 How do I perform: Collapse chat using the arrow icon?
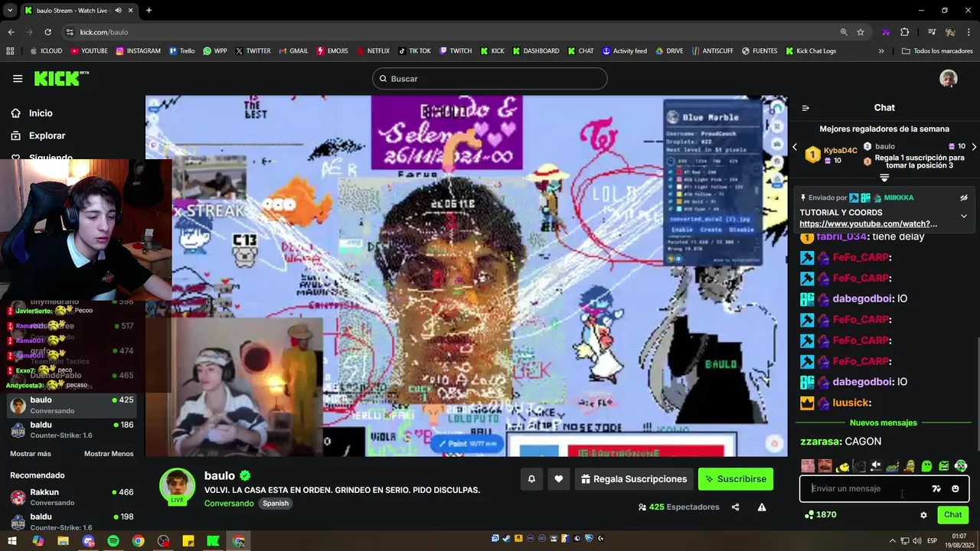click(x=805, y=108)
